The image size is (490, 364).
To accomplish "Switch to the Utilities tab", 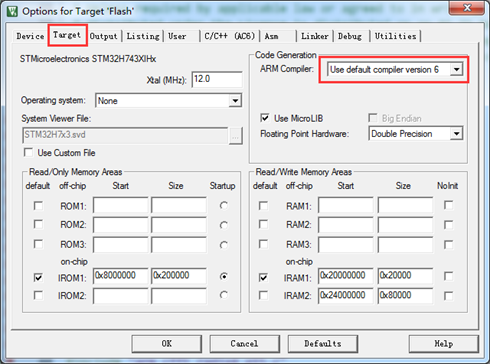I will [x=395, y=36].
